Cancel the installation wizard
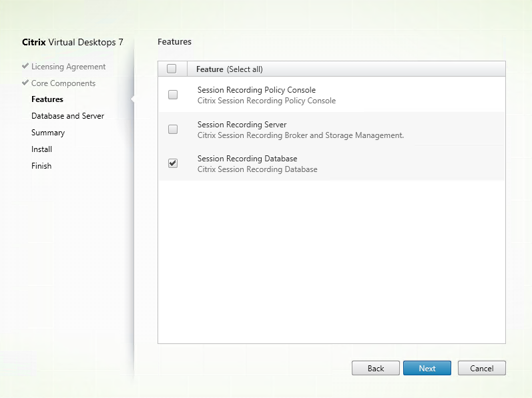This screenshot has height=398, width=532. coord(481,368)
